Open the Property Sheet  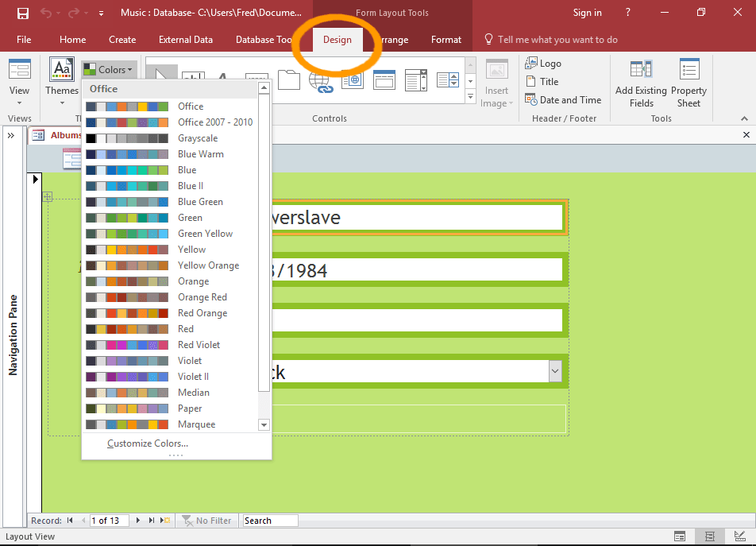coord(688,83)
